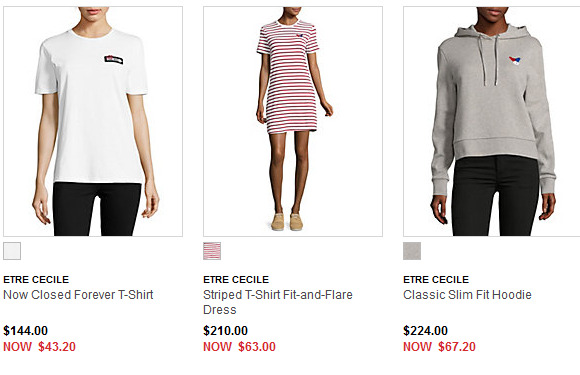Click the patch logo on white T-shirt
Viewport: 580px width, 375px height.
tap(114, 60)
